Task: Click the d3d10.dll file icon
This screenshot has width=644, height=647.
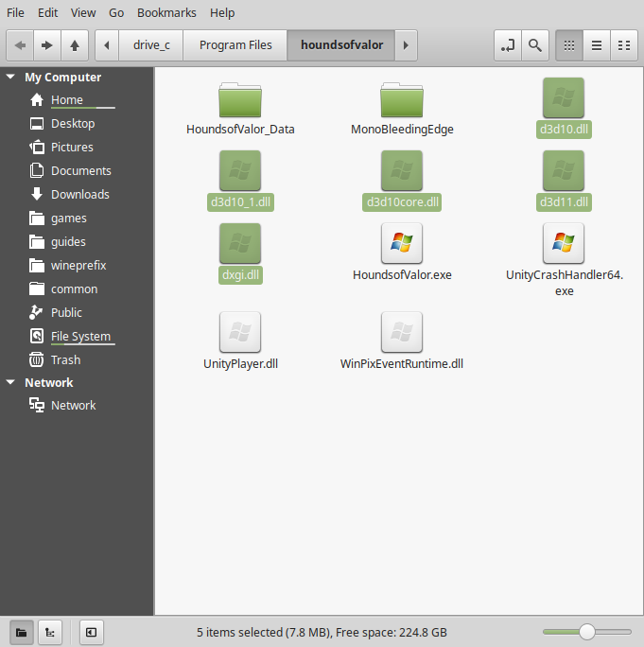Action: (x=564, y=97)
